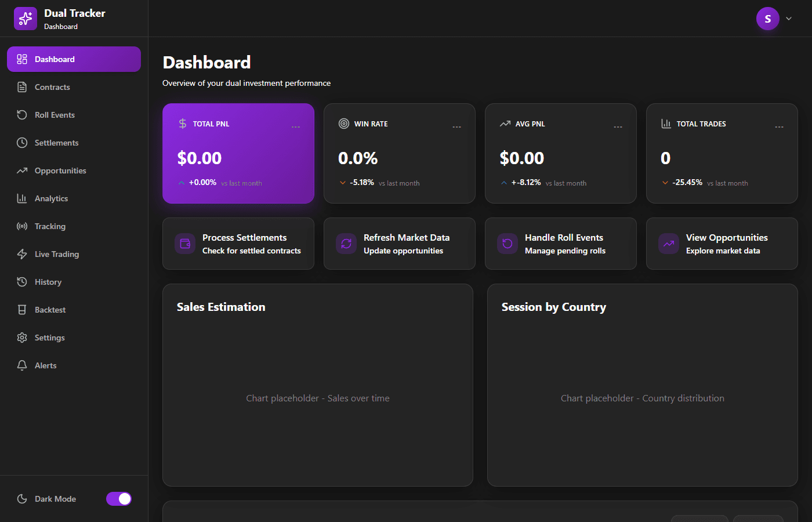Click the +-8.12% Avg PNL change value

tap(526, 182)
